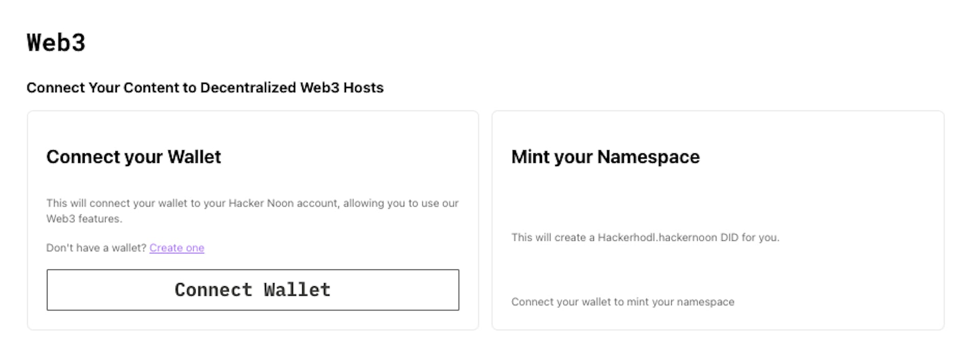Viewport: 980px width, 345px height.
Task: Click the word 'Hosts' in the subheading
Action: coord(363,88)
